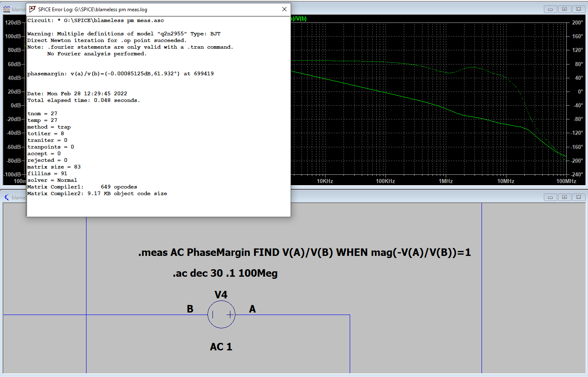
Task: Click the -240° label on the phase axis
Action: [577, 174]
